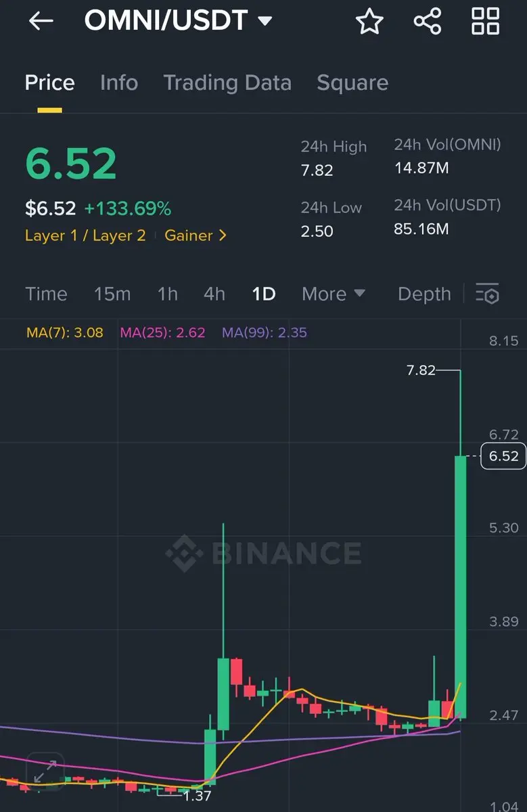
Task: Switch to the Price tab
Action: coord(50,83)
